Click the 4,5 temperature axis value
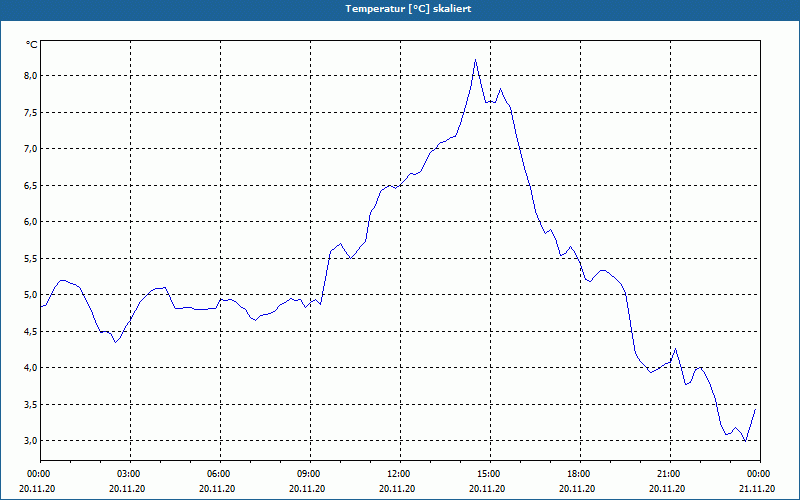800x500 pixels. coord(32,331)
